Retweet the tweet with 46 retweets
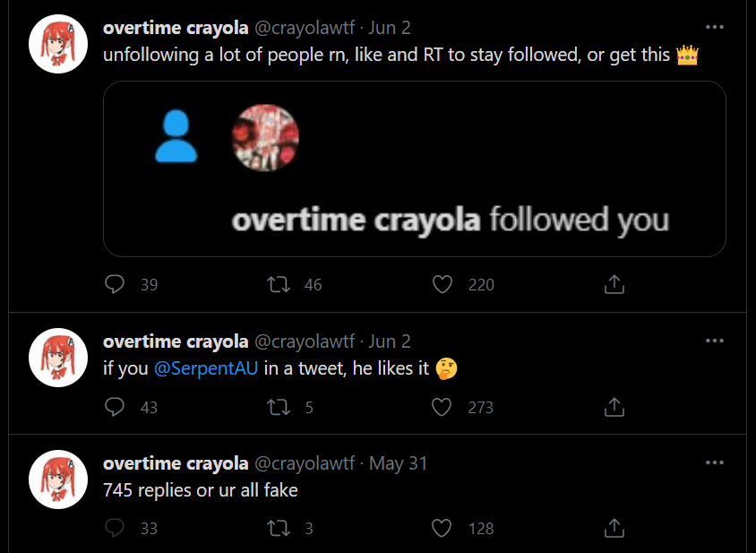 point(279,284)
